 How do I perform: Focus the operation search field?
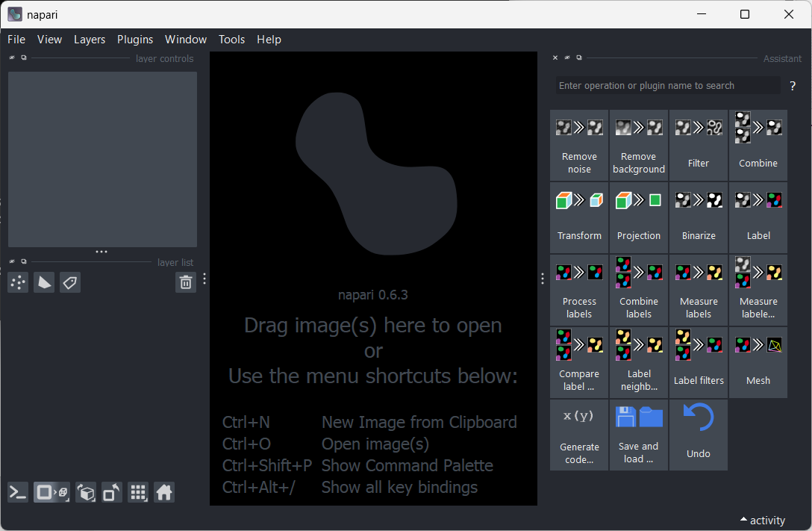pyautogui.click(x=668, y=85)
